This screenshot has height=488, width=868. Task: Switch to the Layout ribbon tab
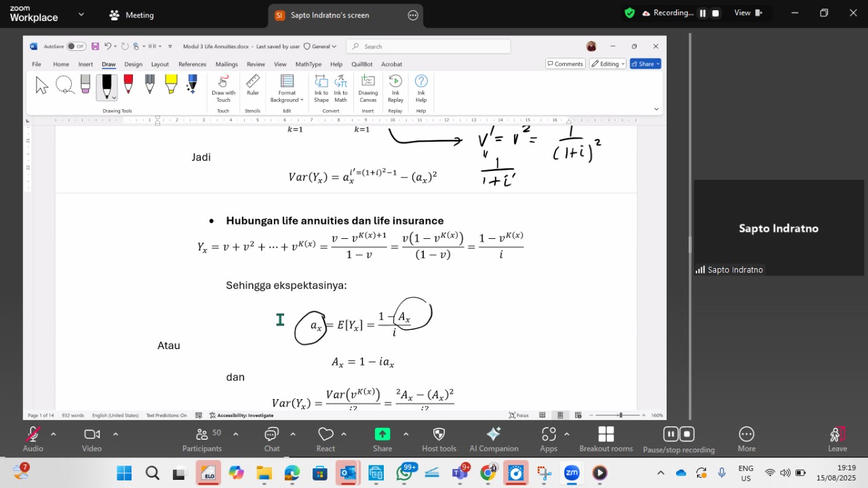coord(160,64)
